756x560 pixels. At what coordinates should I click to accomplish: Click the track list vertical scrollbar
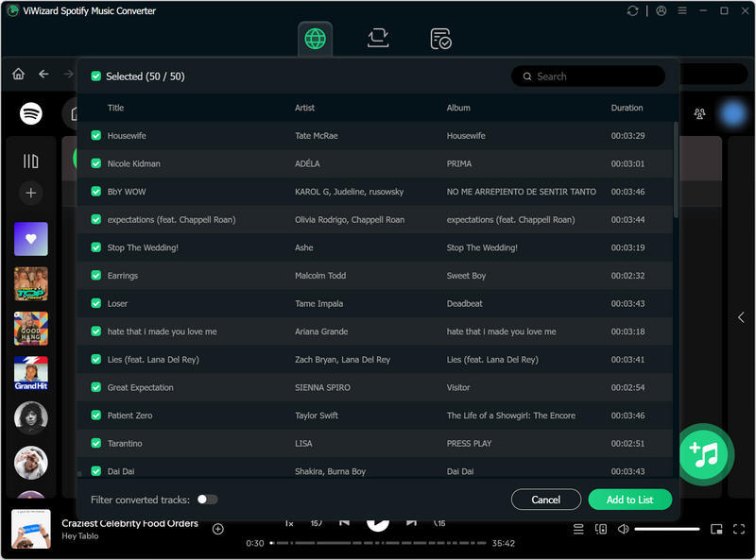tap(676, 170)
